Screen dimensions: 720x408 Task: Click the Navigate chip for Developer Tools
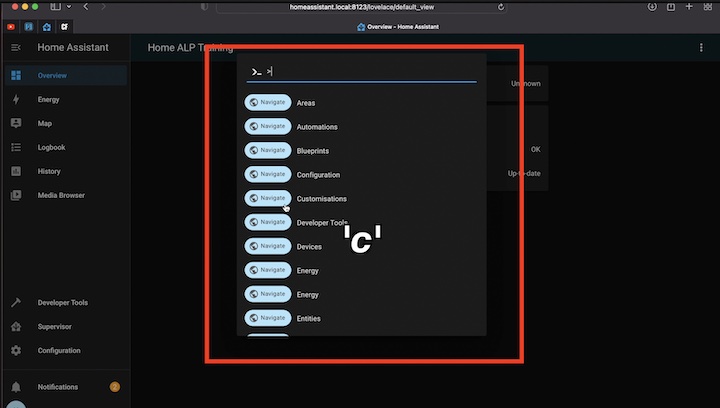point(268,222)
